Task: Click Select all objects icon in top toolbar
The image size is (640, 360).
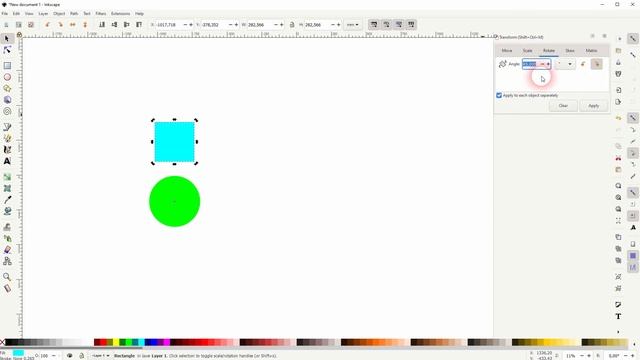Action: point(6,25)
